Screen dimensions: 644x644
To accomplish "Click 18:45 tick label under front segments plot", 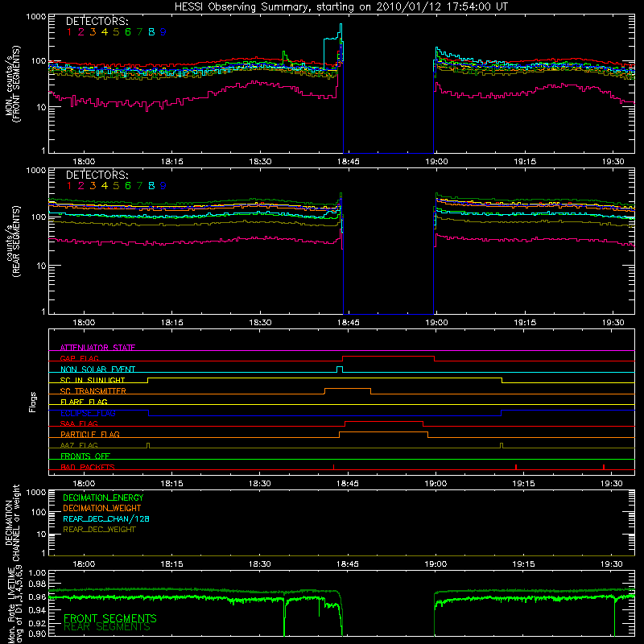I will [x=349, y=162].
